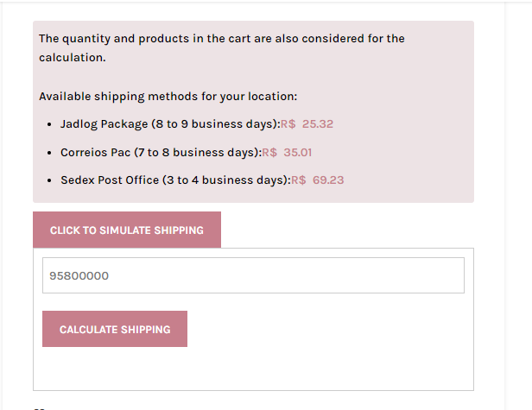Focus the postal code field showing 95800000
Image resolution: width=532 pixels, height=410 pixels.
[253, 275]
